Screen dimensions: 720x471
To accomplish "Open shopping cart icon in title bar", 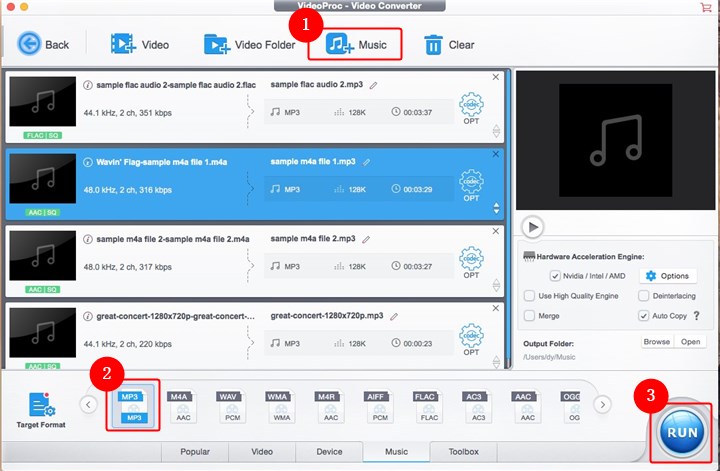I will [x=705, y=6].
